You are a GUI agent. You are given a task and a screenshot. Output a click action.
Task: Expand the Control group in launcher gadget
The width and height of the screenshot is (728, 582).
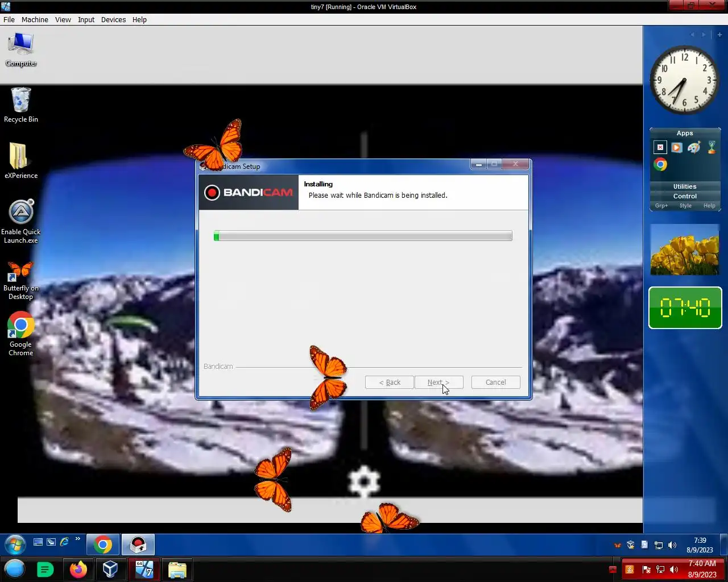tap(685, 196)
